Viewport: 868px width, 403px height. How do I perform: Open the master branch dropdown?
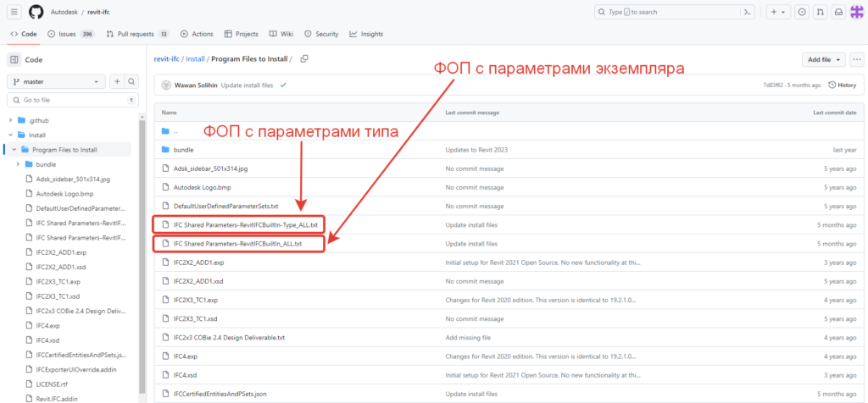pos(56,82)
